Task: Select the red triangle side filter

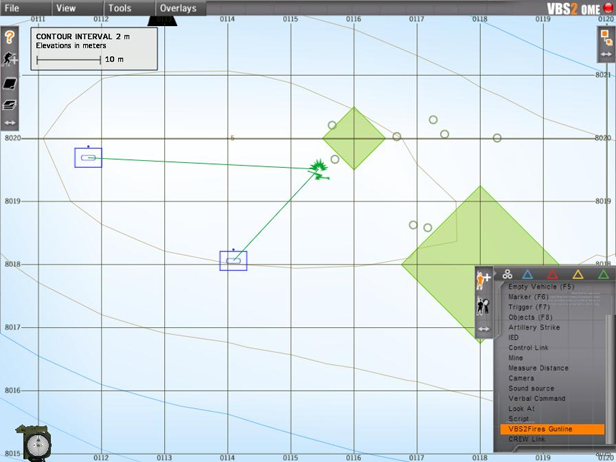Action: (552, 275)
